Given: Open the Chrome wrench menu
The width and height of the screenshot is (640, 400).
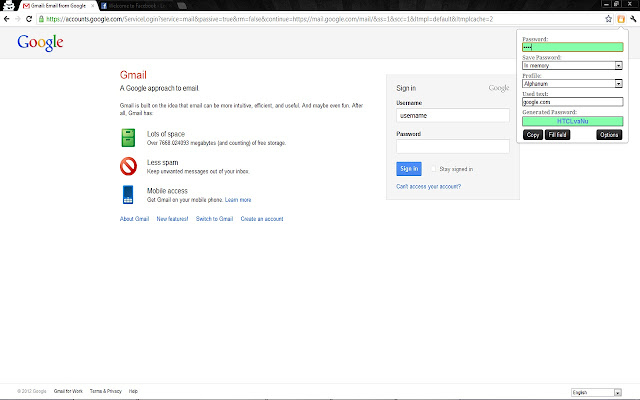Looking at the screenshot, I should (x=633, y=19).
